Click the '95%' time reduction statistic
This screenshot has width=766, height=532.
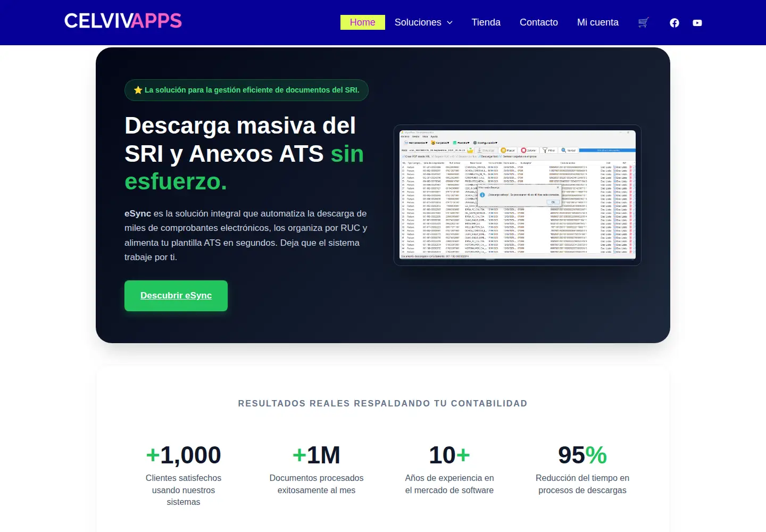click(x=582, y=455)
